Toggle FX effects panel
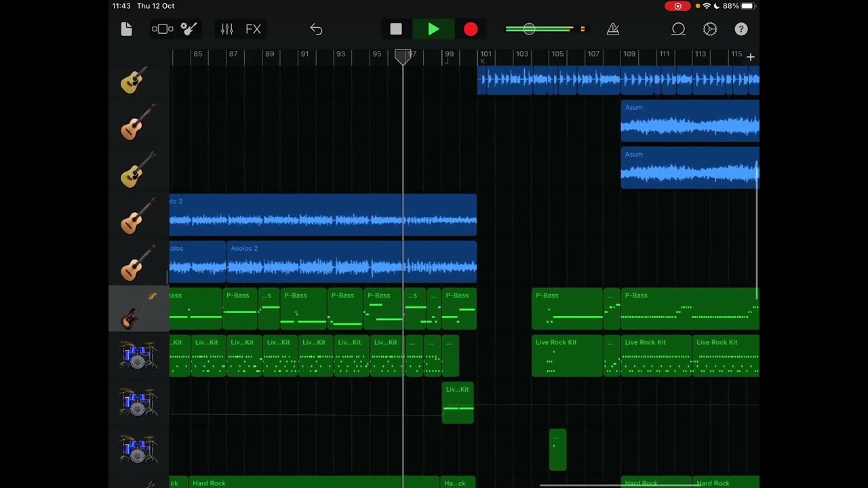 [x=253, y=29]
